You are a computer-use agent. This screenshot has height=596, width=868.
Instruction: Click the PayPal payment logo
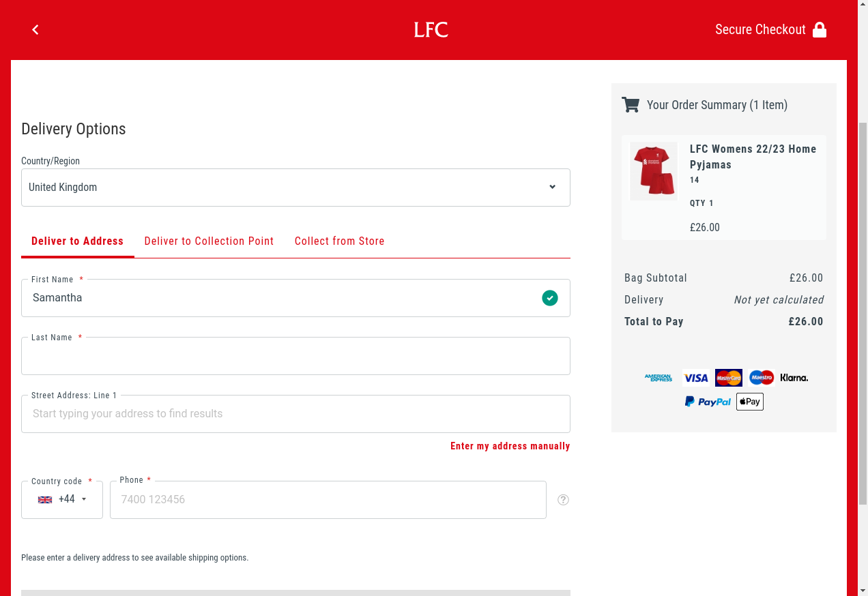708,402
